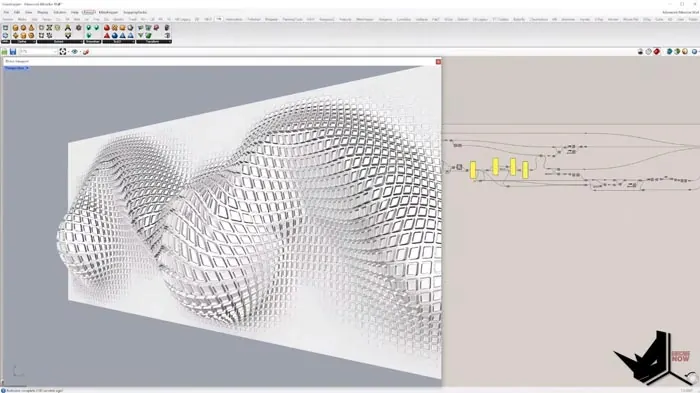Switch to the Ladybug tab
The image size is (700, 393).
[x=421, y=19]
